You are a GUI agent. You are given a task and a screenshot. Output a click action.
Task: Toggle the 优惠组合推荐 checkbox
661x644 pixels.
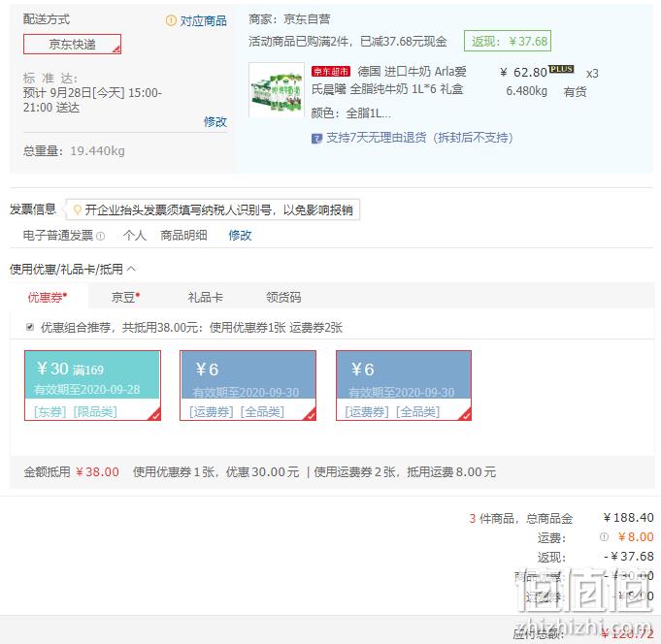pos(30,327)
